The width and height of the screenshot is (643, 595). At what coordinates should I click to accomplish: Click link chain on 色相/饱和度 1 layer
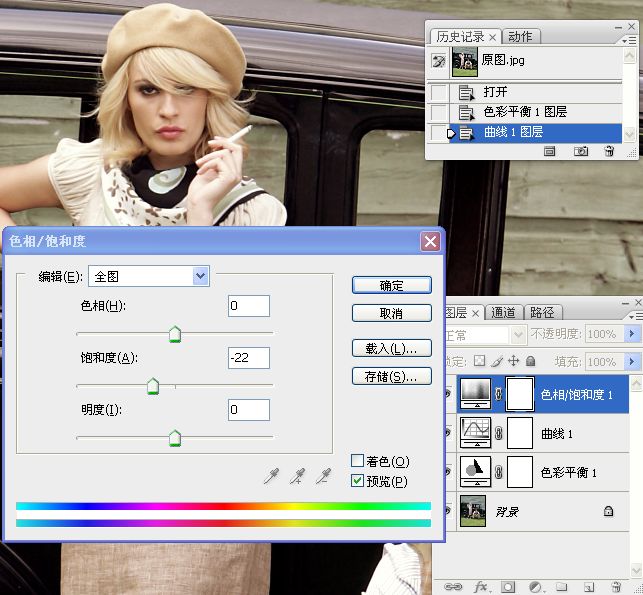(499, 394)
